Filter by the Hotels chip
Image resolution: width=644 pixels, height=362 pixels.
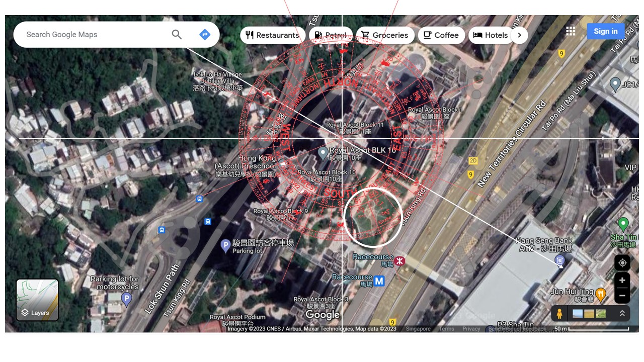491,35
